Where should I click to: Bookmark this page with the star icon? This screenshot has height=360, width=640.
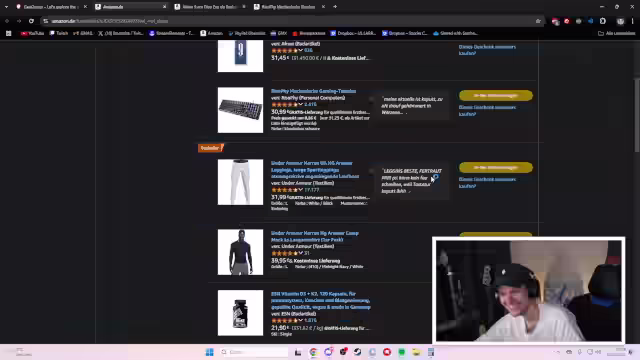tap(538, 21)
